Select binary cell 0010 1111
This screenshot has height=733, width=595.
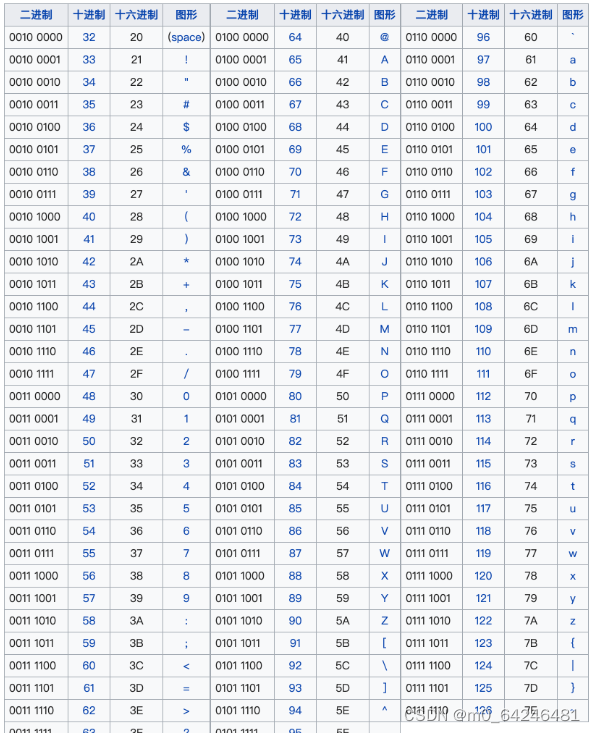point(31,374)
